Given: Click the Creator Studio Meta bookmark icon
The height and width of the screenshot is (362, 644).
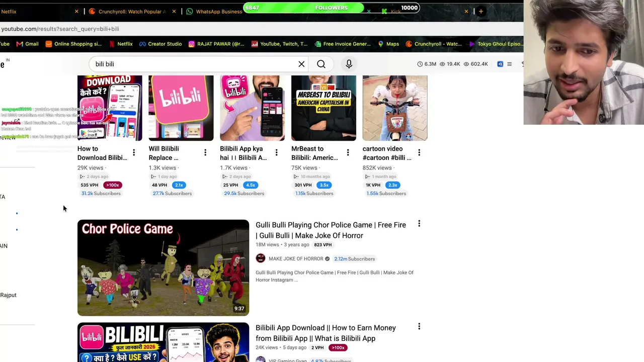Looking at the screenshot, I should tap(142, 44).
